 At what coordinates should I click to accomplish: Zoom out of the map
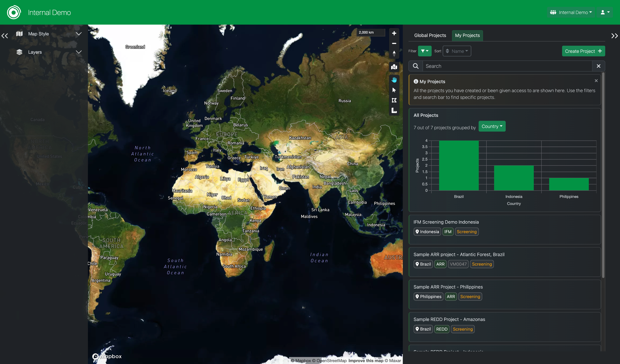(394, 43)
